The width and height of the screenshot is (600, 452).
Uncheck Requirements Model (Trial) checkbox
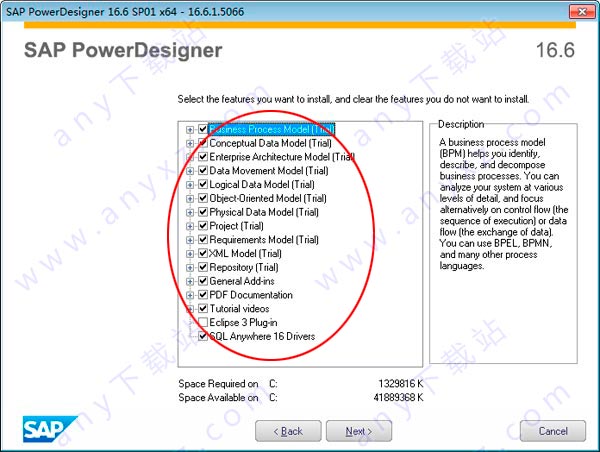tap(203, 239)
